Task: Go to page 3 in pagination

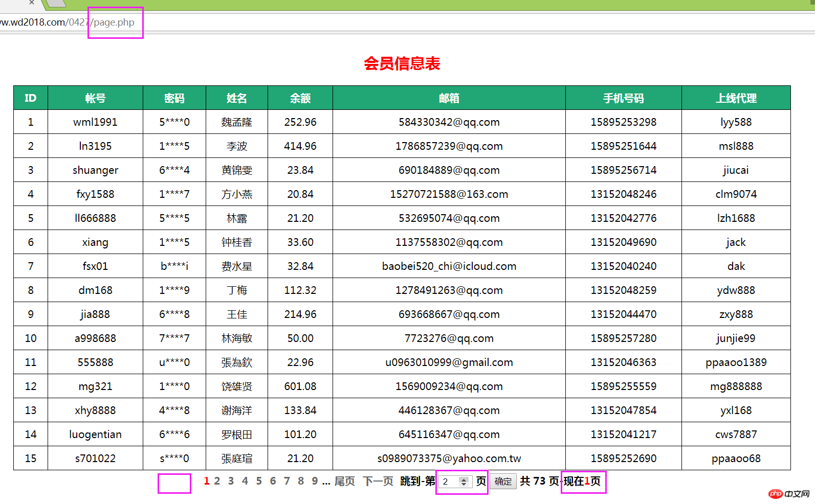Action: point(231,481)
